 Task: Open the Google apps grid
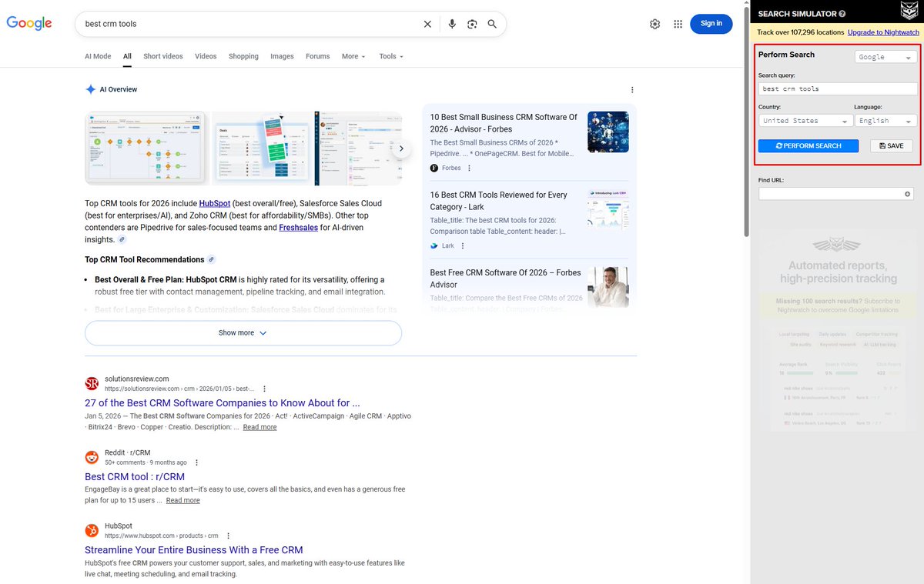(x=678, y=24)
